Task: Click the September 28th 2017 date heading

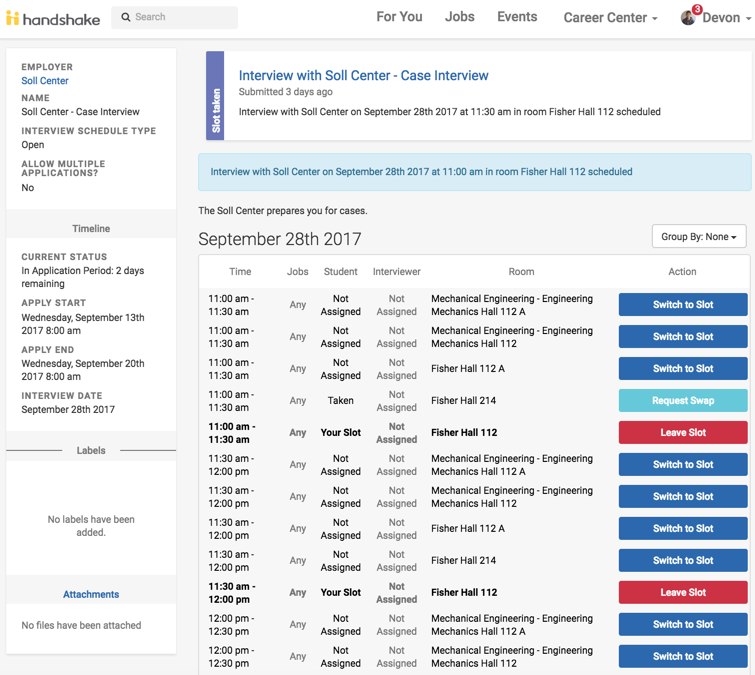Action: coord(280,239)
